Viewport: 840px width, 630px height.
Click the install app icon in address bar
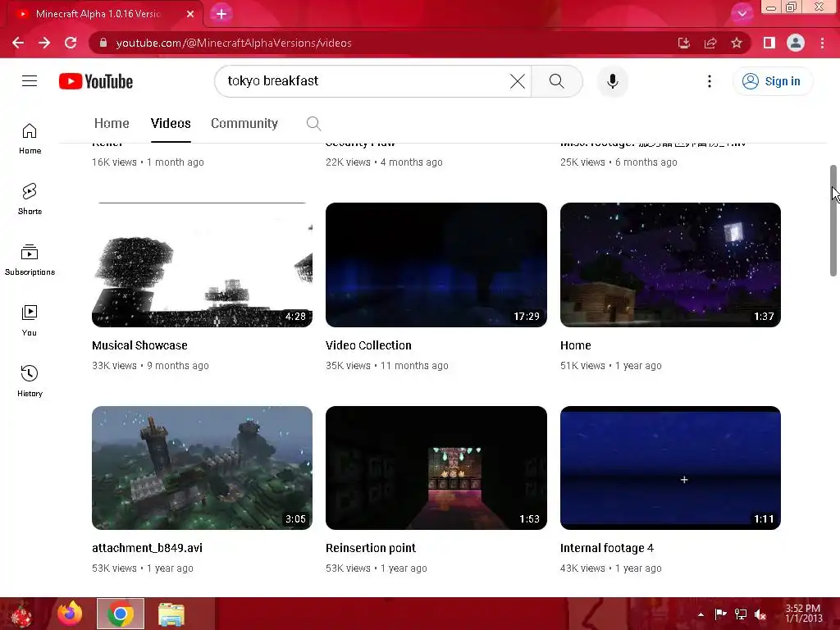pos(684,43)
